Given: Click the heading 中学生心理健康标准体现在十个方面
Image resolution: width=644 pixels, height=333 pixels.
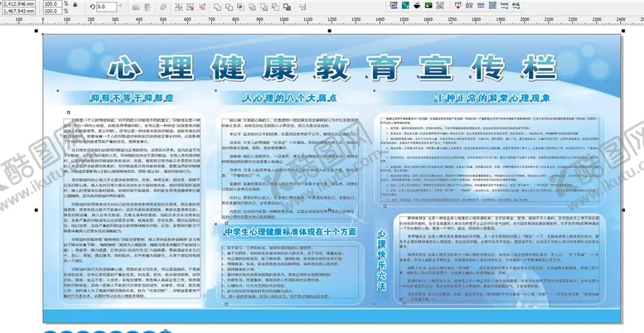Looking at the screenshot, I should (x=290, y=232).
